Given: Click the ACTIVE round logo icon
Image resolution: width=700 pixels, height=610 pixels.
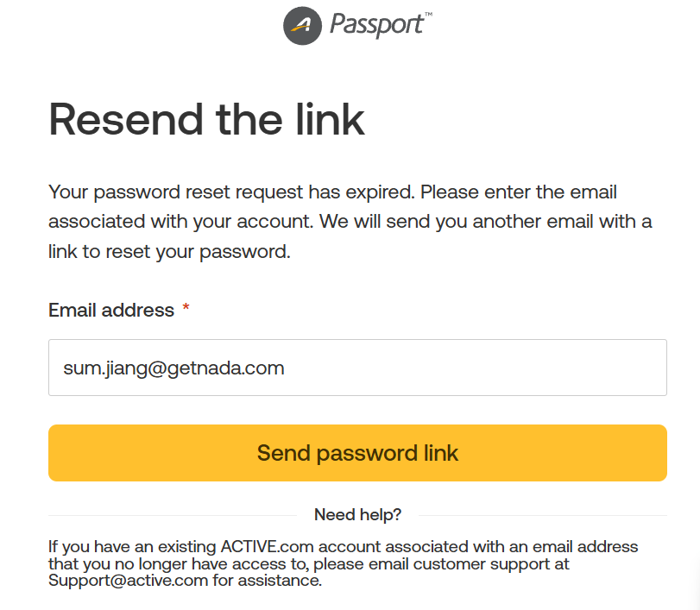Looking at the screenshot, I should coord(302,26).
